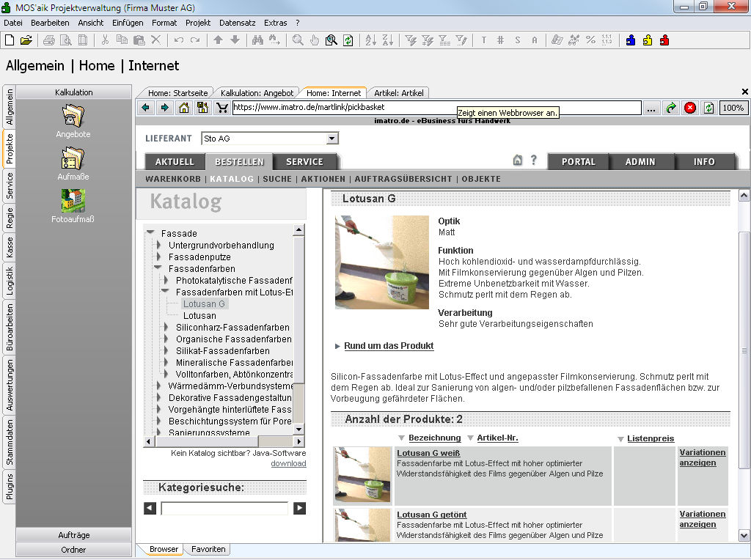Create a new document from the toolbar

tap(10, 40)
